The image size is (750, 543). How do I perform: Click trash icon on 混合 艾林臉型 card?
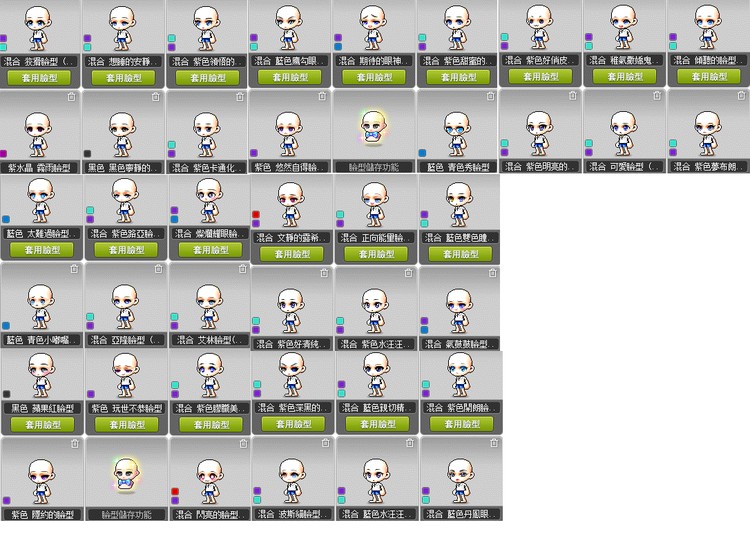pyautogui.click(x=241, y=269)
